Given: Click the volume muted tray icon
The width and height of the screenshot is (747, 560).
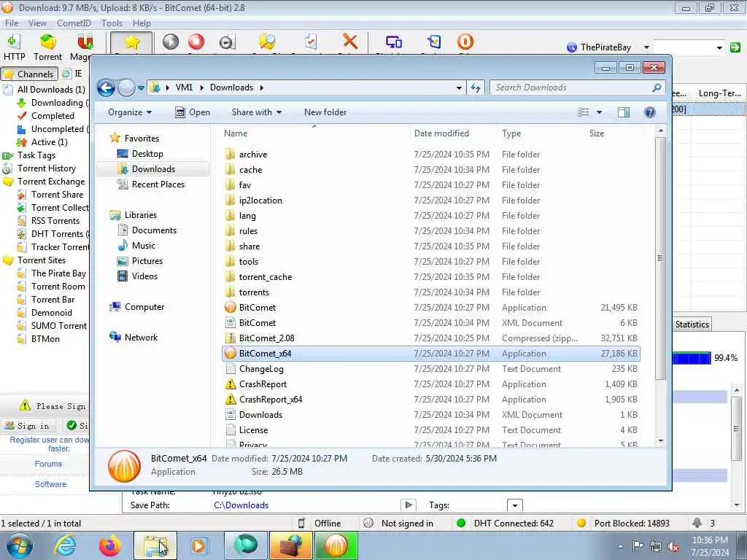Looking at the screenshot, I should click(x=673, y=547).
